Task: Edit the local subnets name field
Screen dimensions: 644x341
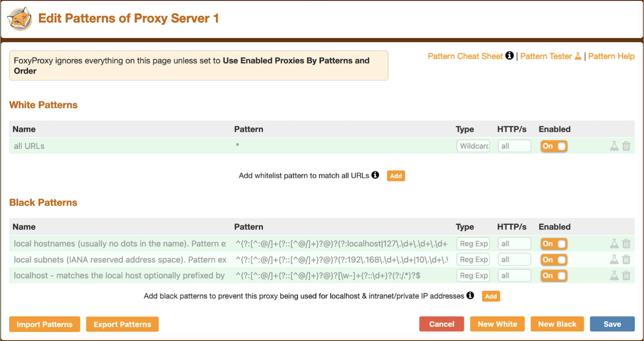Action: (119, 259)
